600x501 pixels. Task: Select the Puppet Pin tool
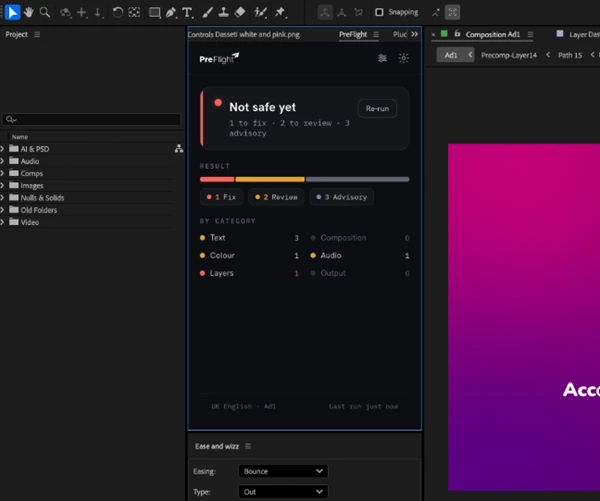click(x=280, y=12)
